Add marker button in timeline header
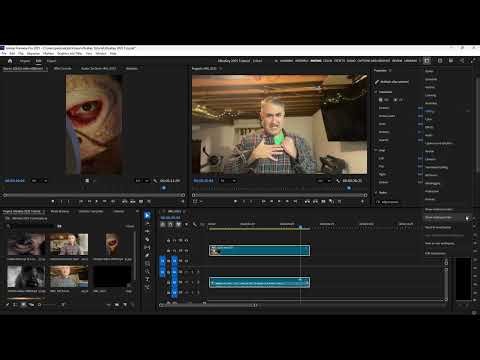 click(x=186, y=224)
